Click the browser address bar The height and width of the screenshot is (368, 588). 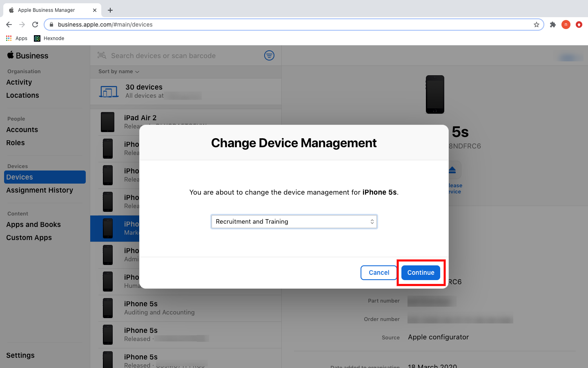tap(294, 25)
